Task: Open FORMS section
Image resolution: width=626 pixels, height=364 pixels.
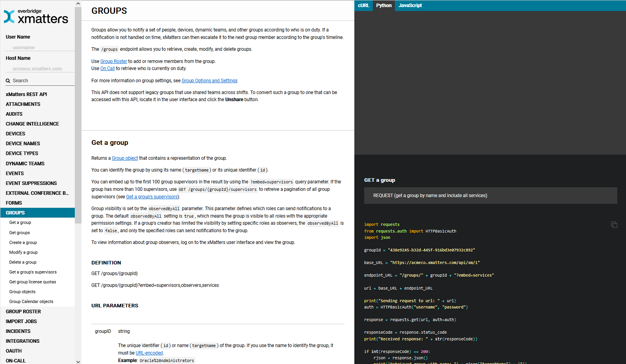Action: pyautogui.click(x=14, y=203)
